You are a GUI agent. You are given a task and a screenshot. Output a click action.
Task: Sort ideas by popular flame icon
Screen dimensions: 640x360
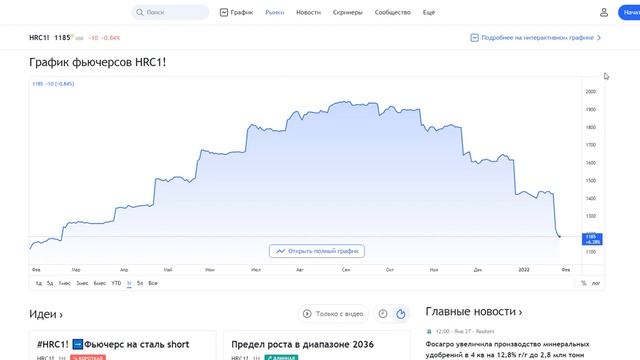pyautogui.click(x=401, y=313)
